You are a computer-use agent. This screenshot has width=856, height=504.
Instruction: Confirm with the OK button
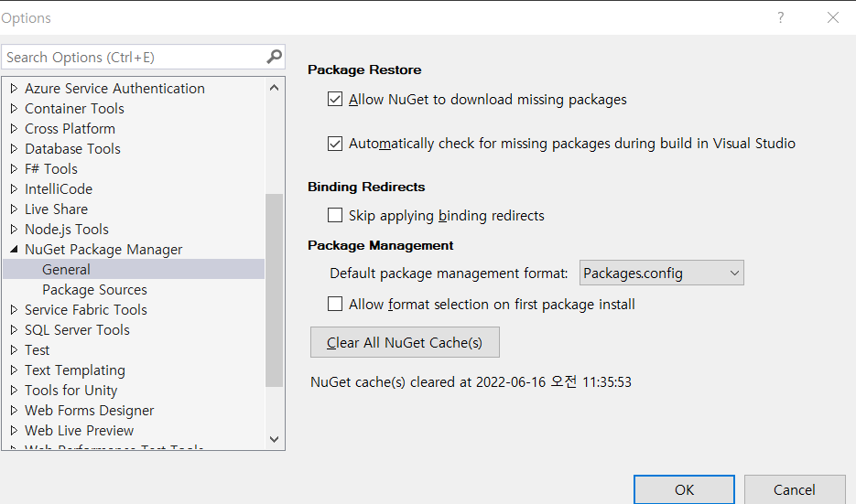(684, 489)
